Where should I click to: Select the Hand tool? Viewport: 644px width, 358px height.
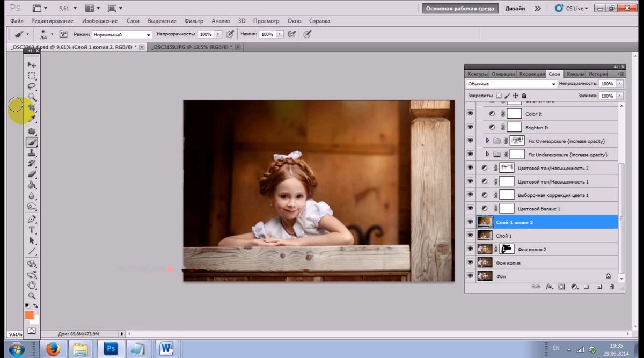pos(32,284)
